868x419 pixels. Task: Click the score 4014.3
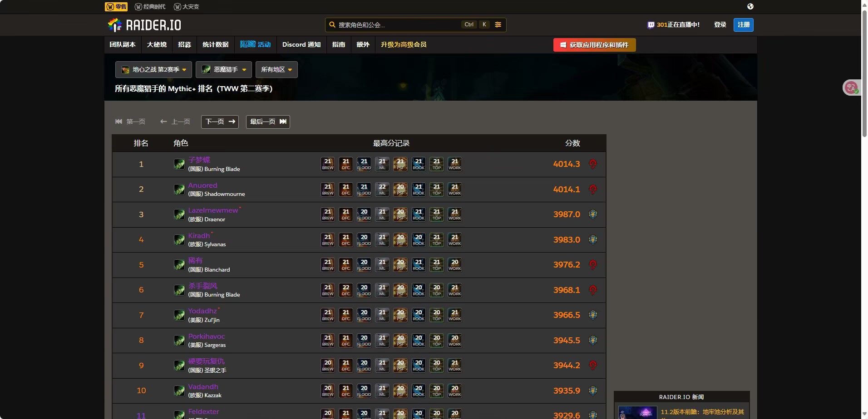(567, 164)
